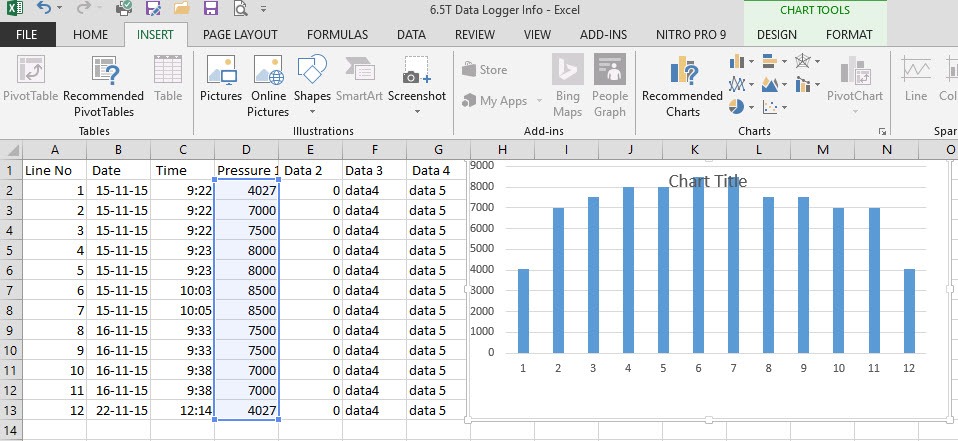Open the Charts group dialog launcher
Screen dimensions: 958x441
point(883,132)
